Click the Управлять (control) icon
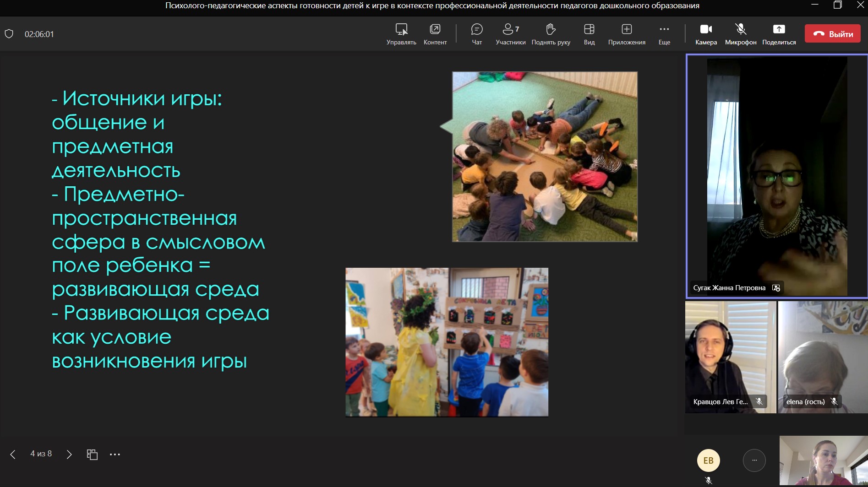This screenshot has width=868, height=487. [x=401, y=33]
